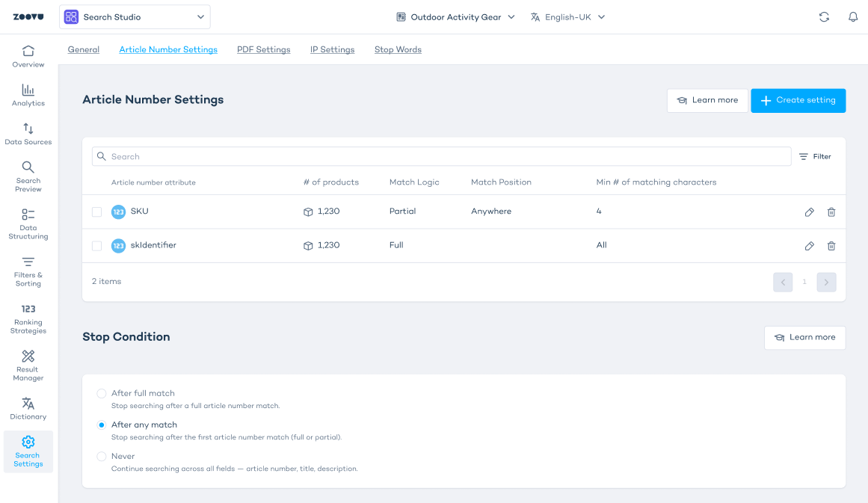Select the After any match radio
This screenshot has height=503, width=868.
pyautogui.click(x=101, y=425)
